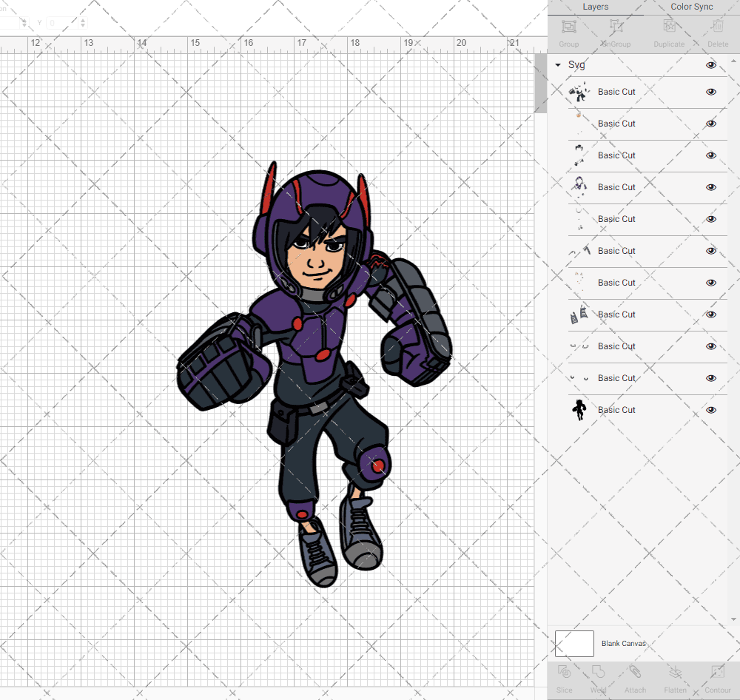
Task: Select the Flatten tool
Action: click(x=676, y=672)
